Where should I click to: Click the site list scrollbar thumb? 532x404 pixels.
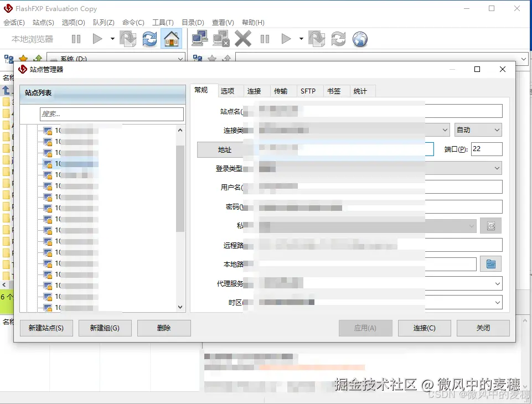180,189
